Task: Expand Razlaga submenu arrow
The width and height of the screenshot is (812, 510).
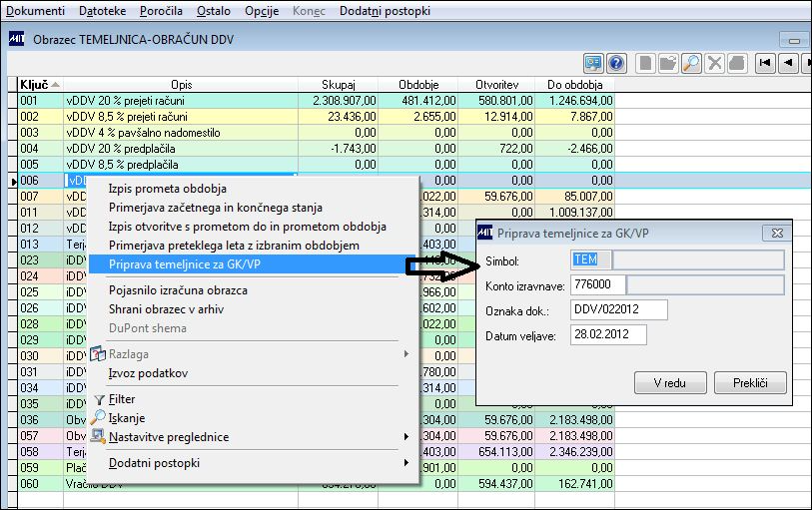Action: pos(406,353)
